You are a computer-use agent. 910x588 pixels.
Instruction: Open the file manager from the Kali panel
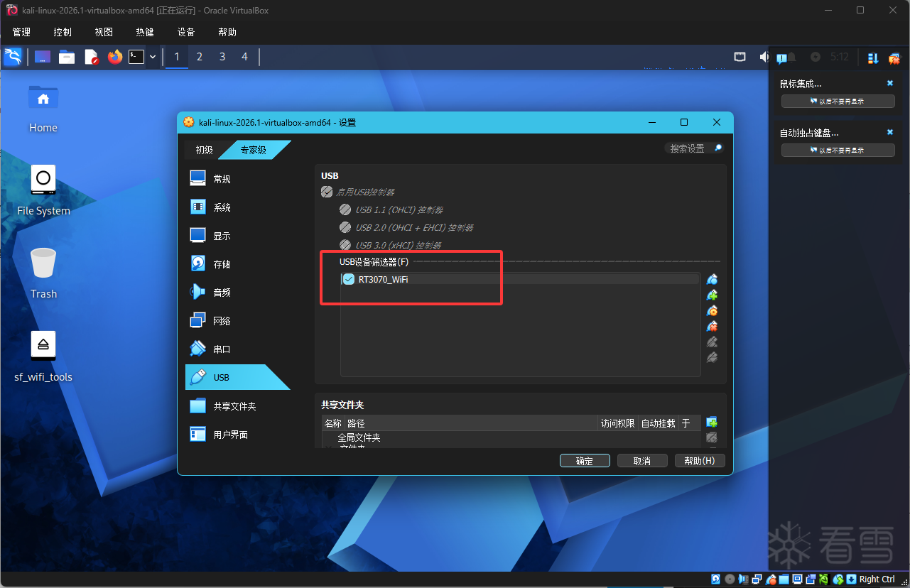[x=67, y=57]
